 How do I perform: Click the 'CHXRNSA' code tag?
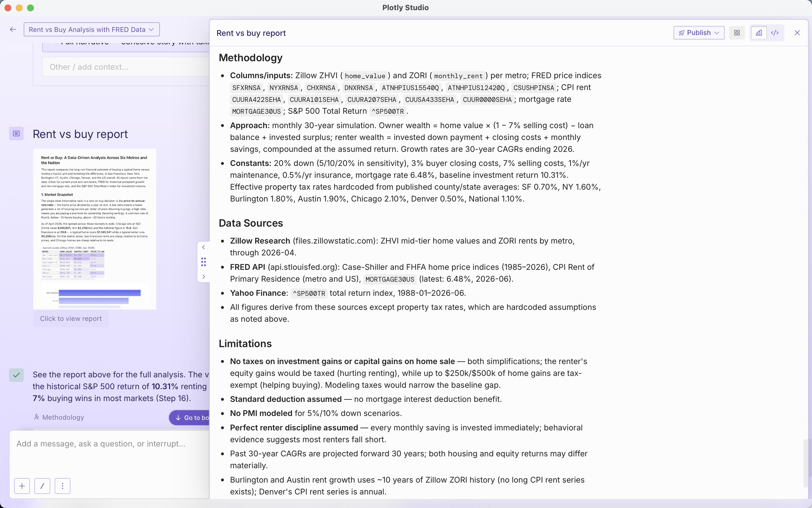click(321, 88)
